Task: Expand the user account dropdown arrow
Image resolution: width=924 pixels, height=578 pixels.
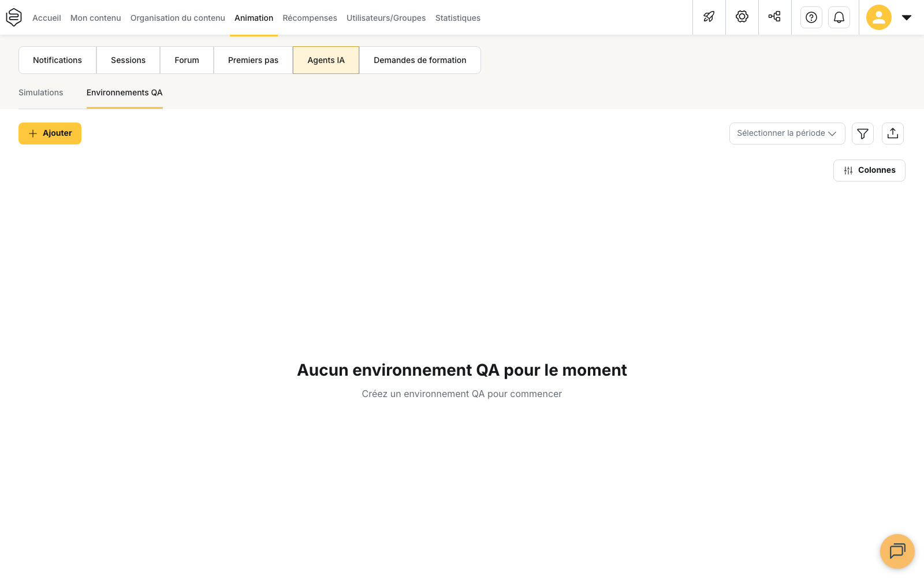Action: 907,17
